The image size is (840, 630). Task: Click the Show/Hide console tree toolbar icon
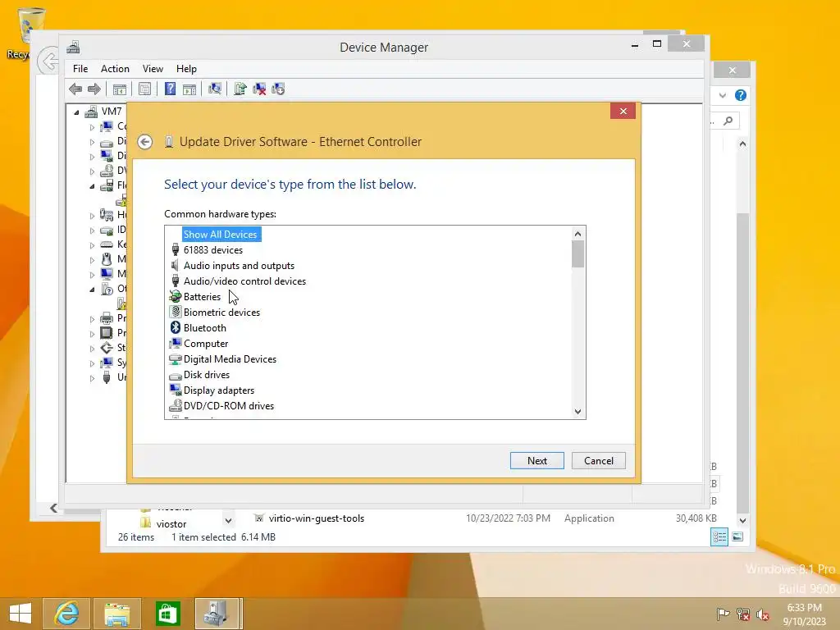click(x=120, y=89)
